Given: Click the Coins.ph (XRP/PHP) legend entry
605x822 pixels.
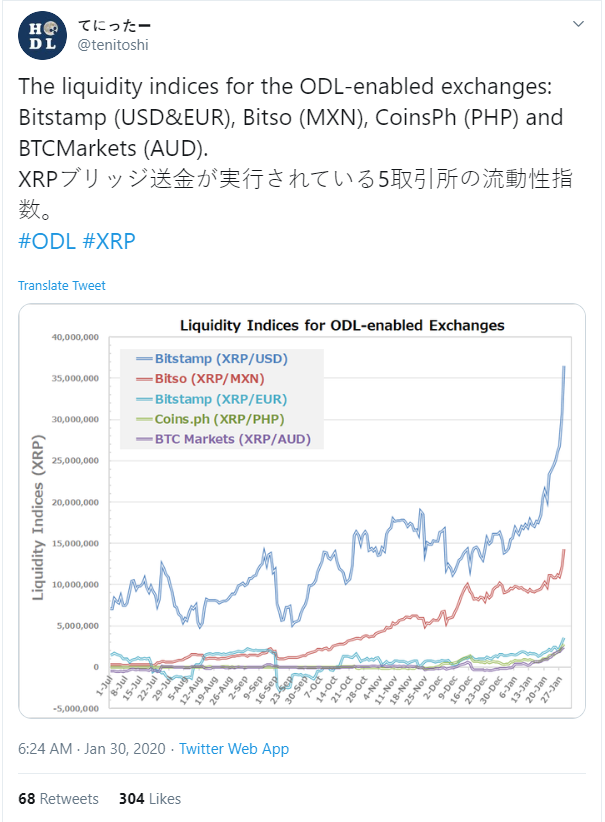Looking at the screenshot, I should [x=210, y=419].
